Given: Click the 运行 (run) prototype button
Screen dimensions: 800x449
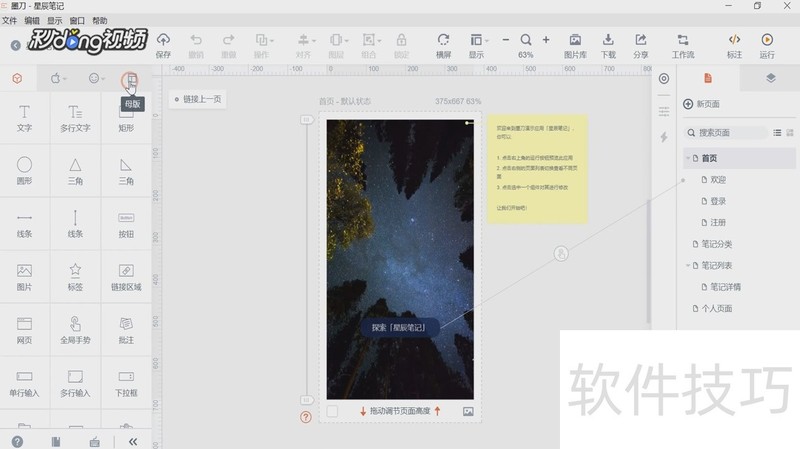Looking at the screenshot, I should click(767, 45).
